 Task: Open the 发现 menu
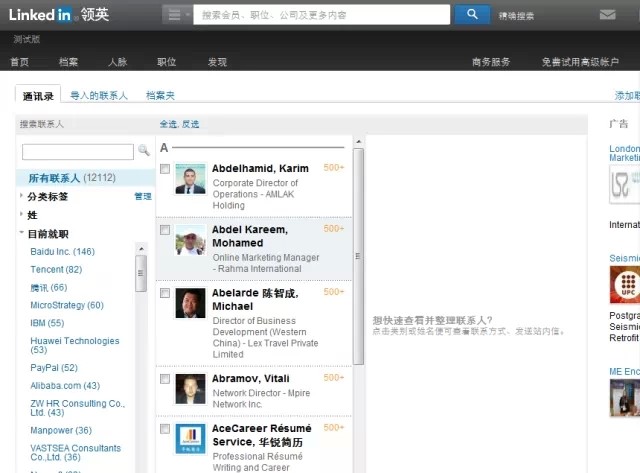(217, 62)
